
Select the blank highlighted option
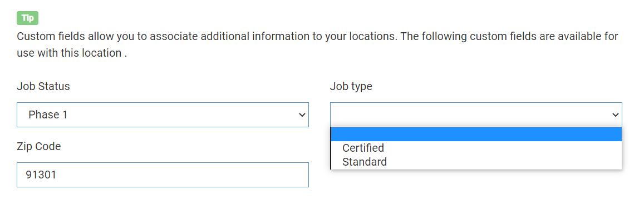pos(476,134)
